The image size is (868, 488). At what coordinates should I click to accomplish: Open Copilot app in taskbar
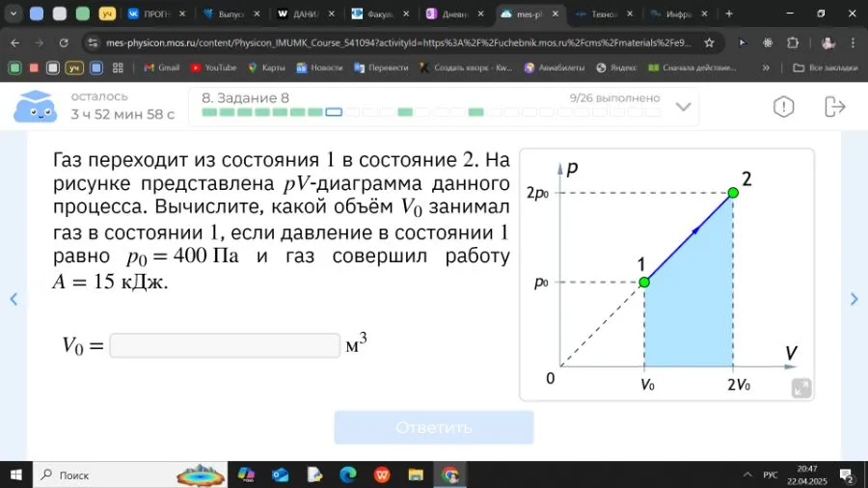click(x=246, y=474)
